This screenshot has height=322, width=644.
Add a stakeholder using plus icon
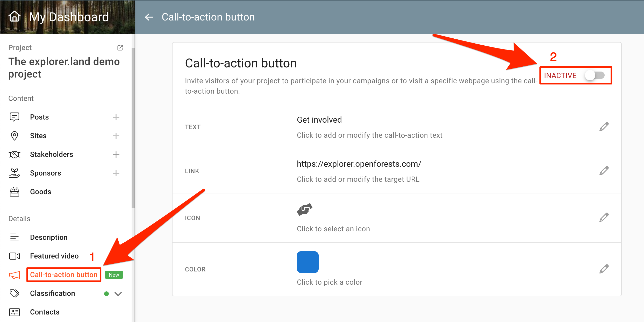click(x=116, y=155)
